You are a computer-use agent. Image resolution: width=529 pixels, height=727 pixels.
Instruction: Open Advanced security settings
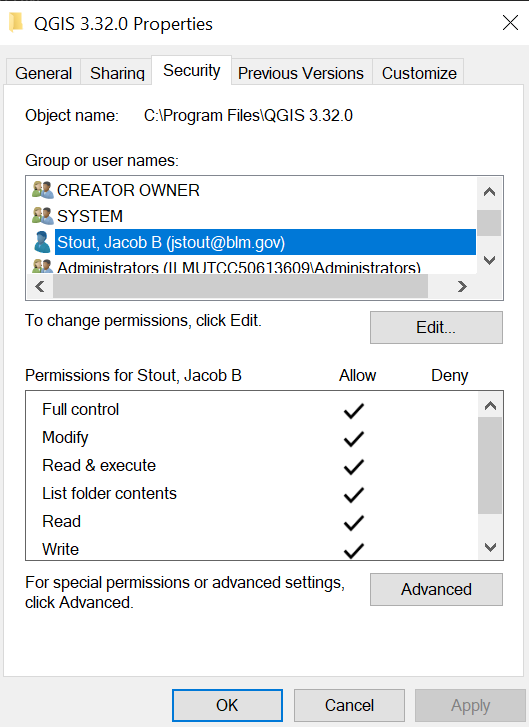coord(436,589)
